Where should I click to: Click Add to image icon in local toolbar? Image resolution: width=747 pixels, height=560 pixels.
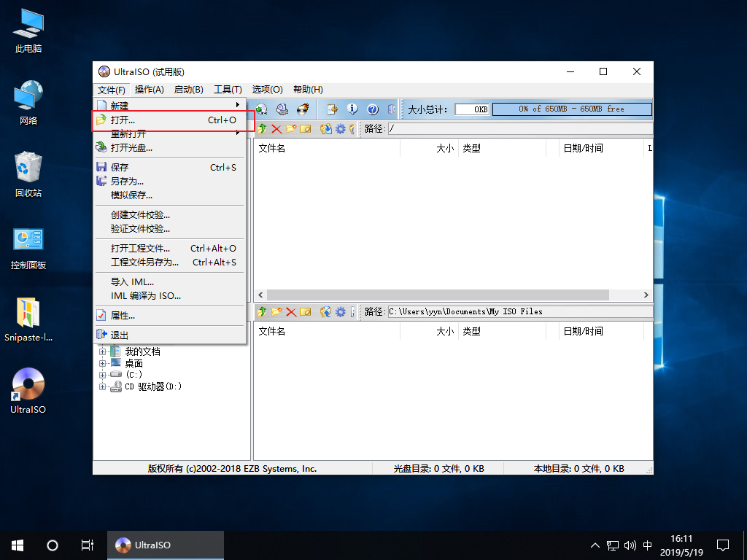pyautogui.click(x=326, y=312)
